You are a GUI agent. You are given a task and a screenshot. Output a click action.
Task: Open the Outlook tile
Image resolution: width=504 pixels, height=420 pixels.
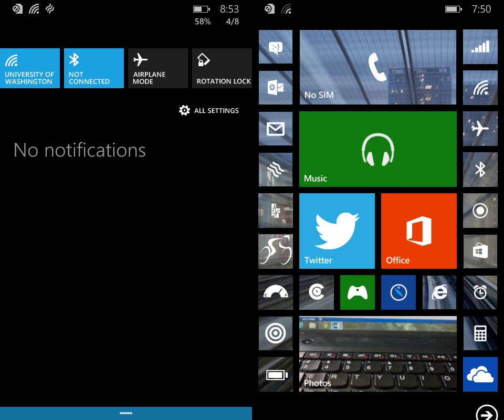tap(276, 88)
